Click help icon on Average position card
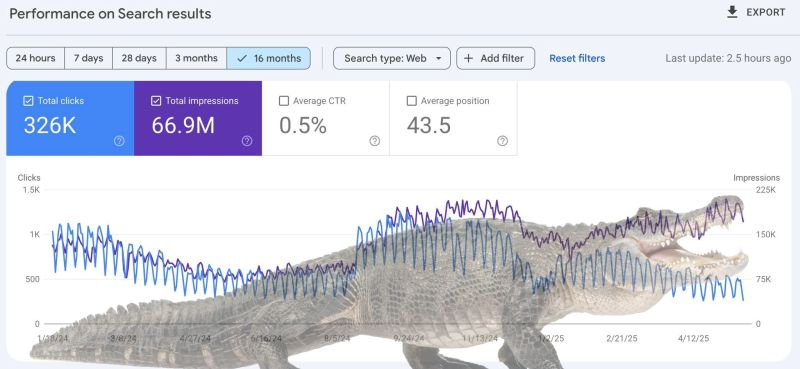 [x=503, y=141]
